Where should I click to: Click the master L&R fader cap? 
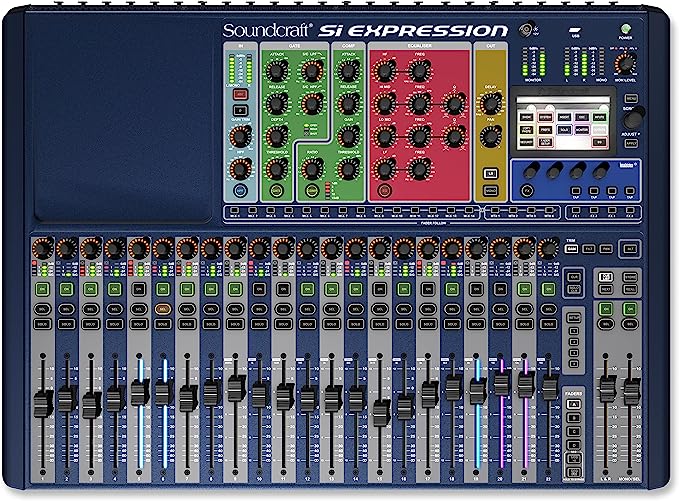pyautogui.click(x=607, y=387)
